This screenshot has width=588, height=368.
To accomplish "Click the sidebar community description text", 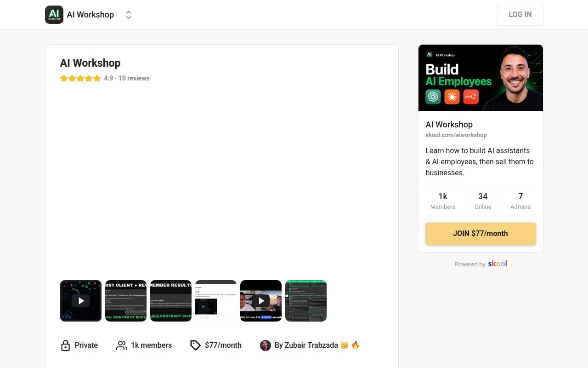I will [480, 162].
